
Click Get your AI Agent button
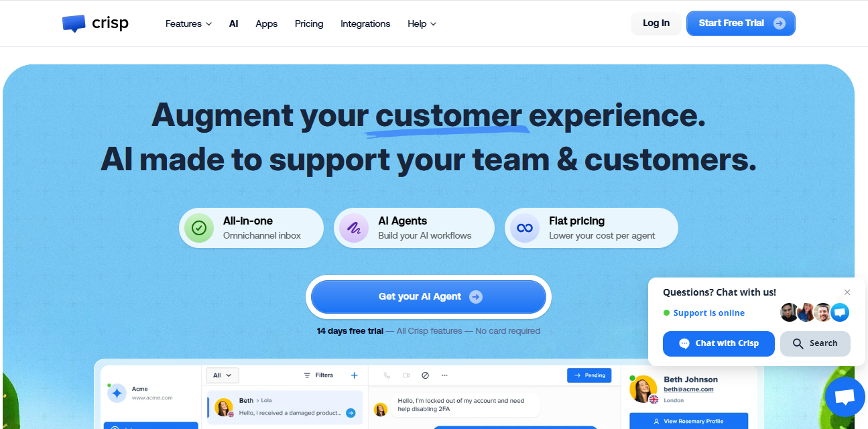pos(429,297)
